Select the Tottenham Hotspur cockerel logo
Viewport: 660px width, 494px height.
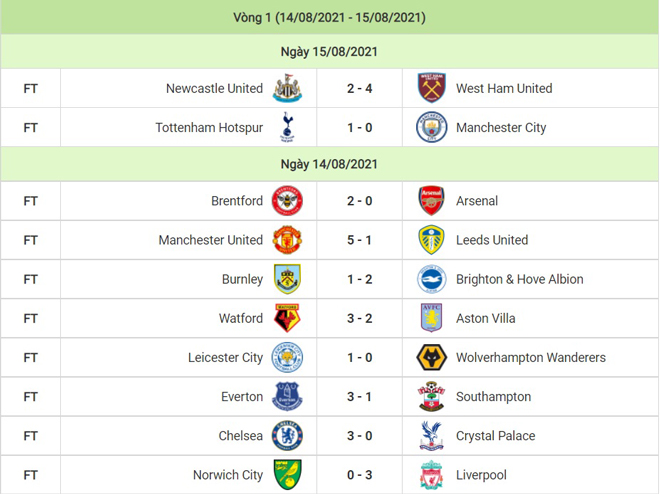[287, 127]
